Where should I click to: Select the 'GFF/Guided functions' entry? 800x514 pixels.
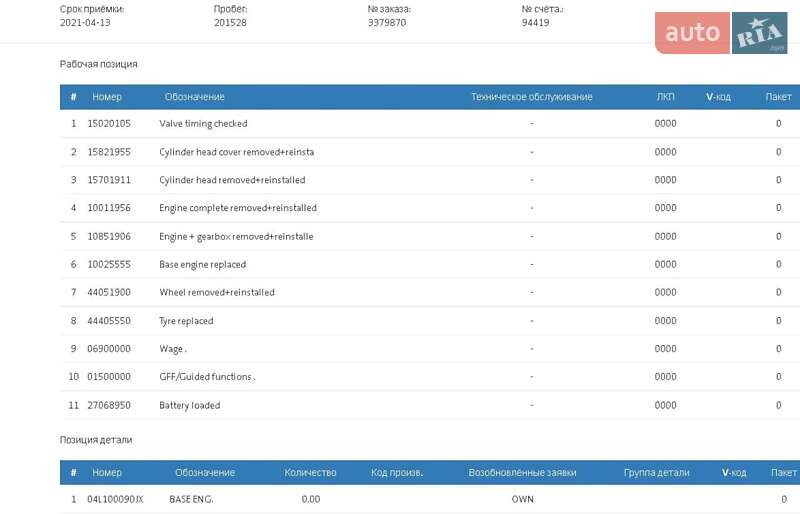tap(206, 377)
